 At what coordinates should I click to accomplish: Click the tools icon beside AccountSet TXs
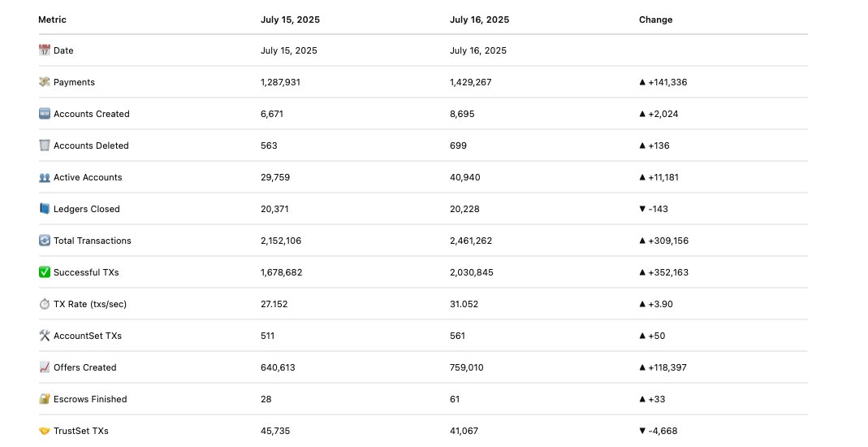point(45,336)
